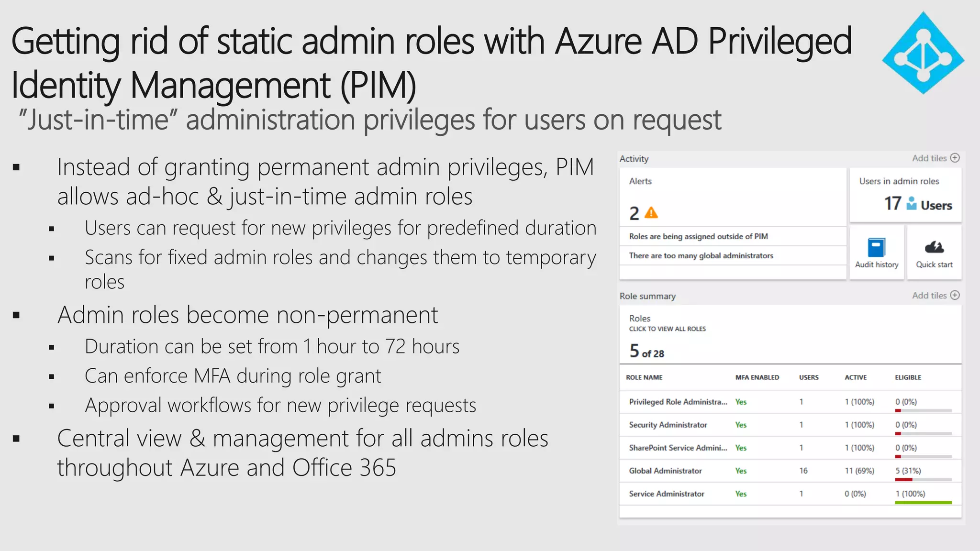Sort by MFA ENABLED column header

pyautogui.click(x=757, y=377)
